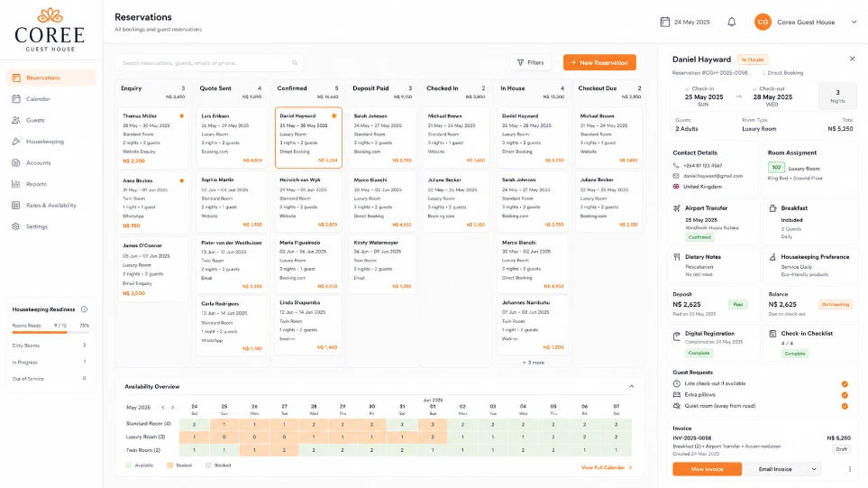
Task: Click the Housekeeping Readiness info icon
Action: click(x=84, y=309)
